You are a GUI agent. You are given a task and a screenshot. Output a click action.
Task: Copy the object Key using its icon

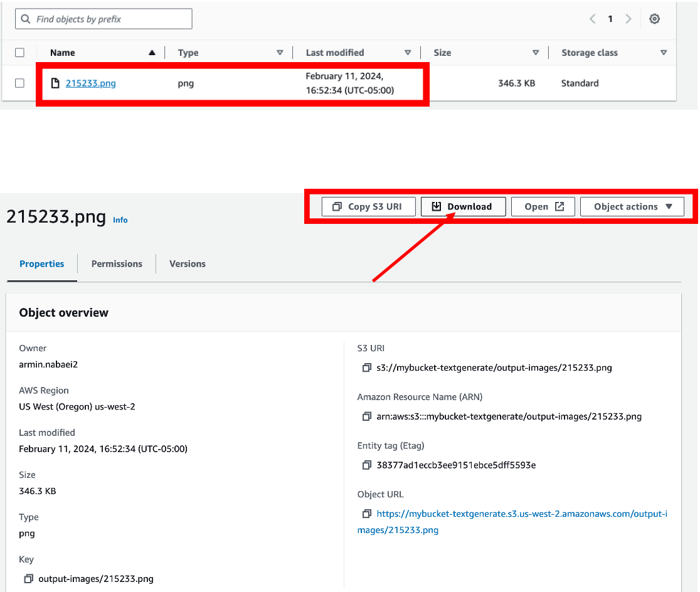[28, 579]
